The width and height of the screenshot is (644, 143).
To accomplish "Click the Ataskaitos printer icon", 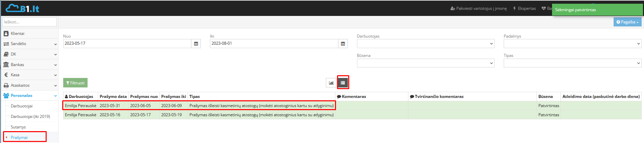I will pos(6,85).
